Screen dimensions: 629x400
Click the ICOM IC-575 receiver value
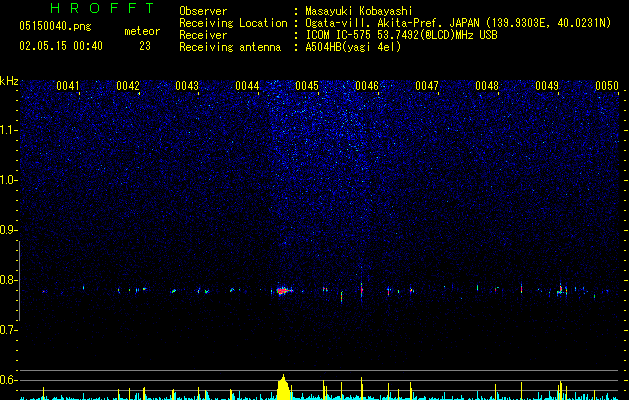401,35
